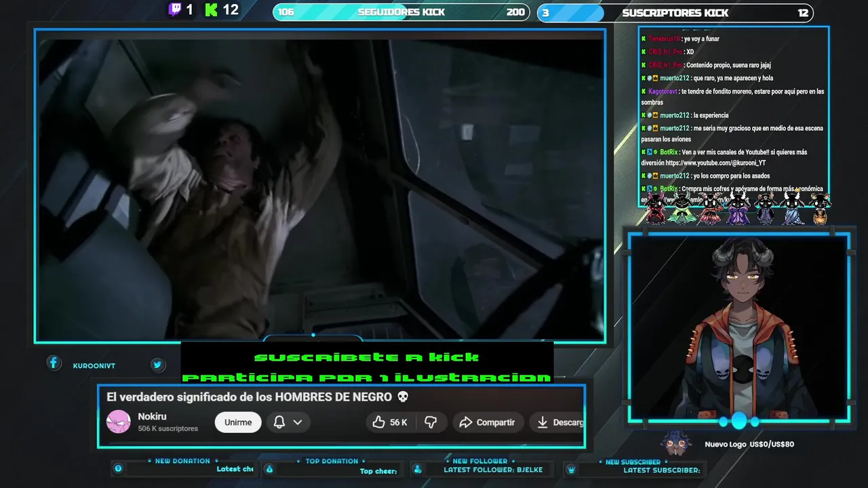Click the 'Top cheer:' label
This screenshot has height=488, width=868.
click(x=378, y=471)
